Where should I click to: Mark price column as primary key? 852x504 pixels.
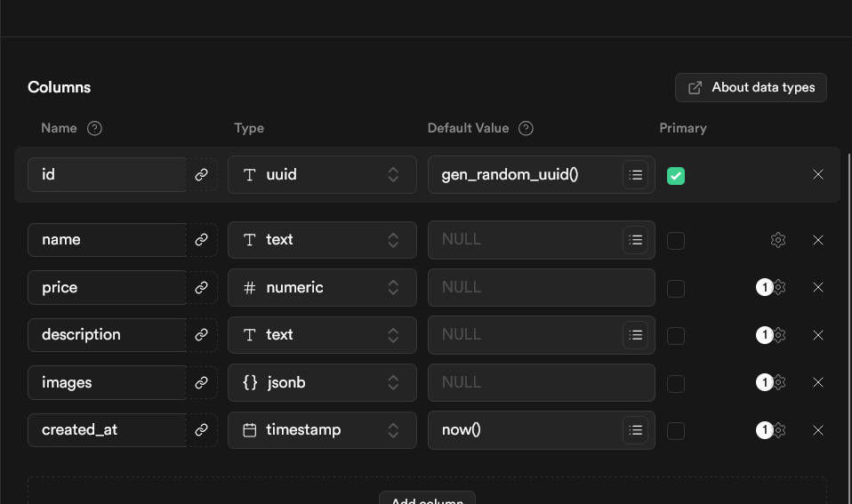(675, 288)
